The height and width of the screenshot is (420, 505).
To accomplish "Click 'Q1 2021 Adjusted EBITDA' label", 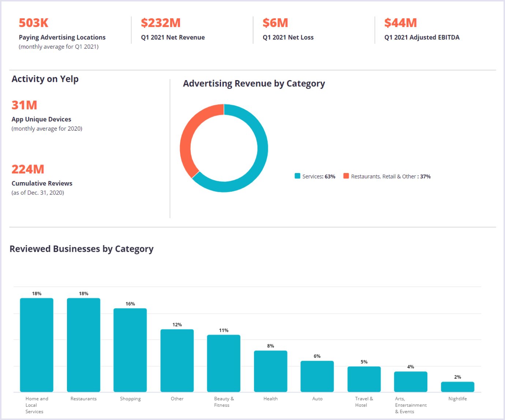I will 422,37.
